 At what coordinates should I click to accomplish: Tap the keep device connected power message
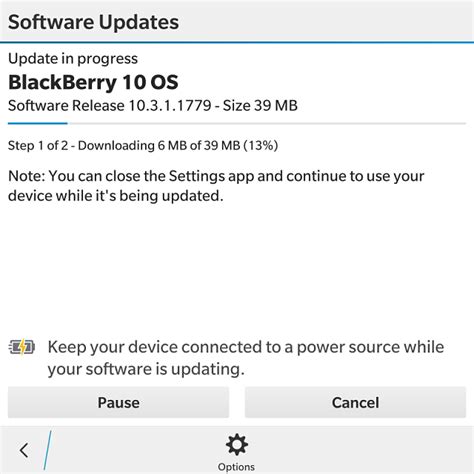click(246, 358)
